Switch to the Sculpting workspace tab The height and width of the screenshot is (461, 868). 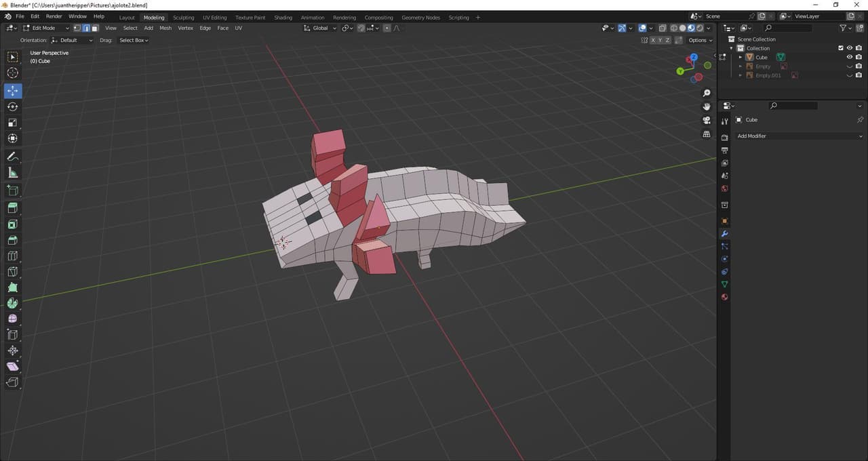click(x=183, y=17)
